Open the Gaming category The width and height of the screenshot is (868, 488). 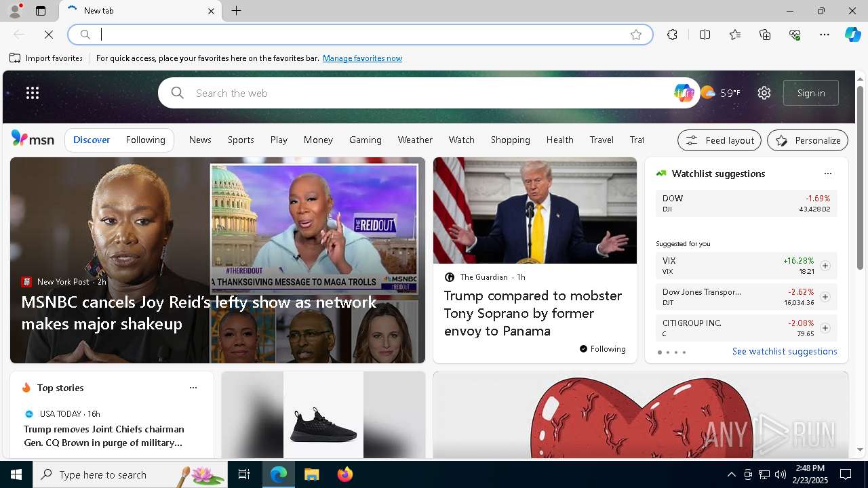click(x=366, y=140)
